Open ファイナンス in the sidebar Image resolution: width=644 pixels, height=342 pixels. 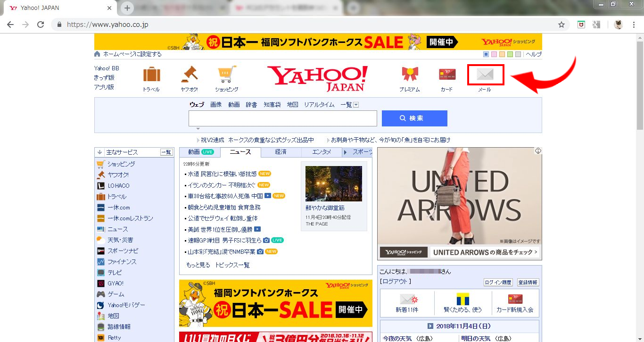[x=122, y=262]
